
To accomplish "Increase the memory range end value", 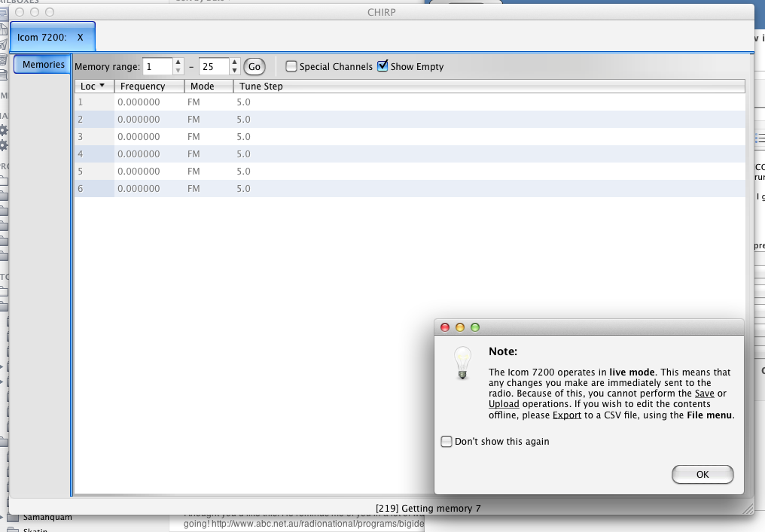I will coord(235,62).
